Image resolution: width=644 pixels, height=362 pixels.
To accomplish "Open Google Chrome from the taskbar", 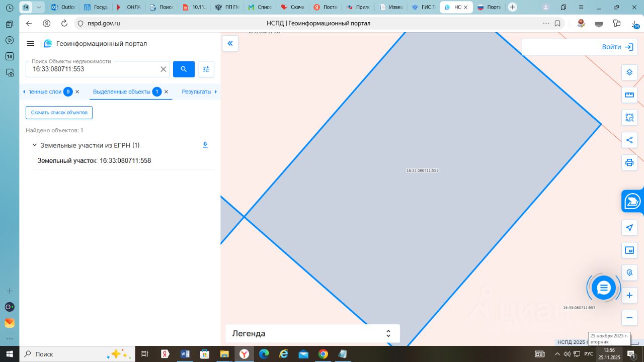I will point(323,354).
